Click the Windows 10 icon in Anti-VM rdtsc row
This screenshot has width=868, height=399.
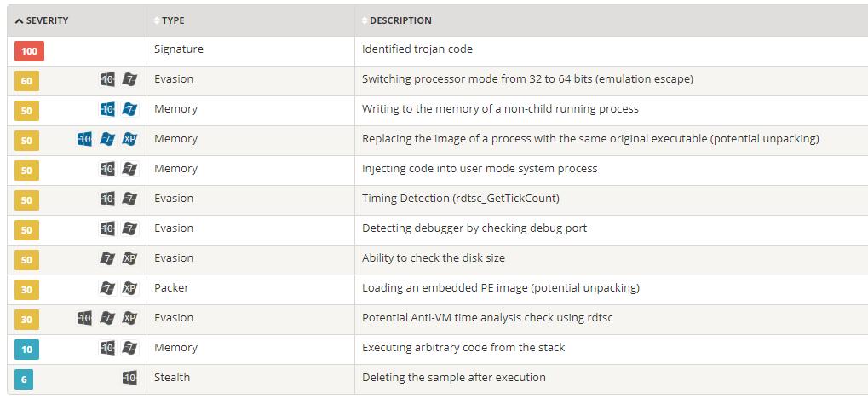coord(84,318)
